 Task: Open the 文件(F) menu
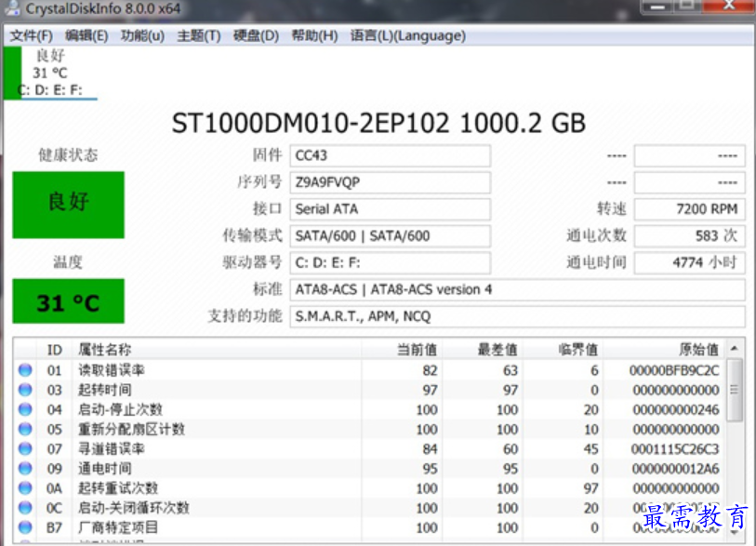tap(32, 35)
